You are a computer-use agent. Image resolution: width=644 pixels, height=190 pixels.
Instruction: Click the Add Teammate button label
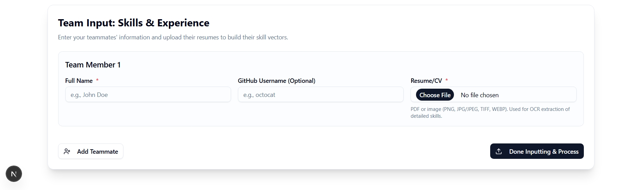tap(97, 152)
